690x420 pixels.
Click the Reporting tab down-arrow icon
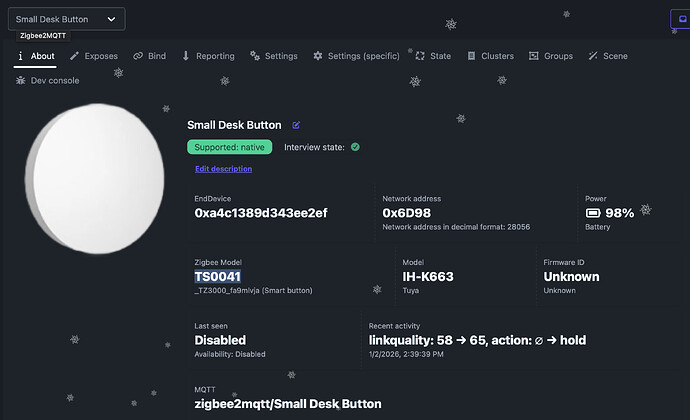pyautogui.click(x=186, y=56)
